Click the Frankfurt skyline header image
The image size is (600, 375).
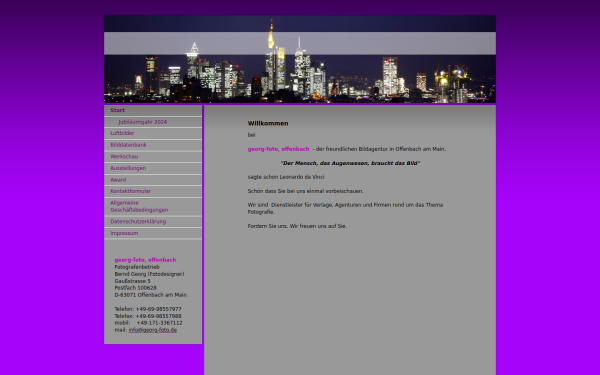(300, 59)
